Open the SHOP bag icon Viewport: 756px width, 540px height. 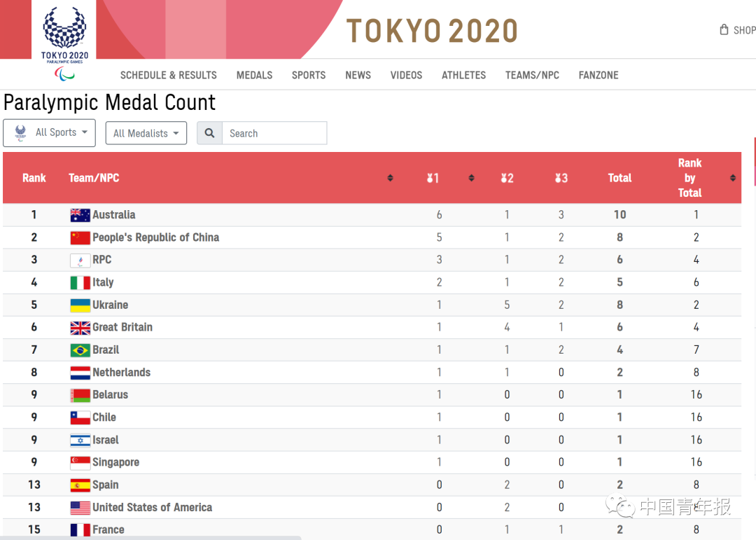click(x=724, y=30)
